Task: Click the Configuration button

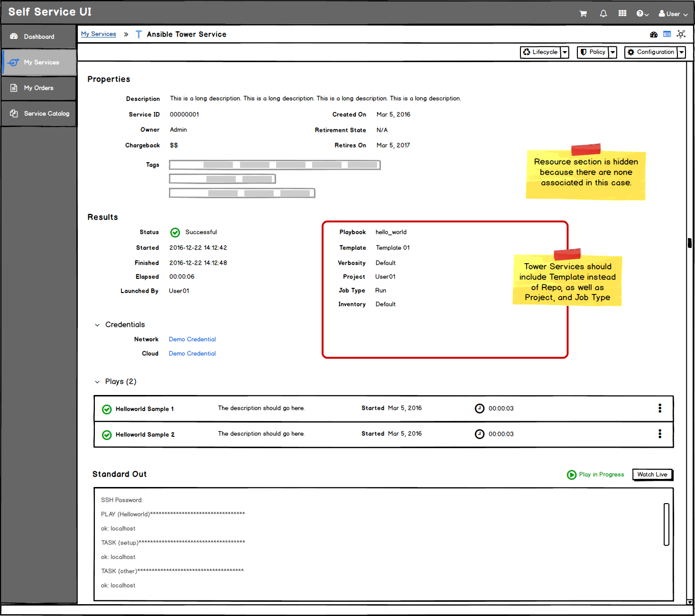Action: coord(651,52)
